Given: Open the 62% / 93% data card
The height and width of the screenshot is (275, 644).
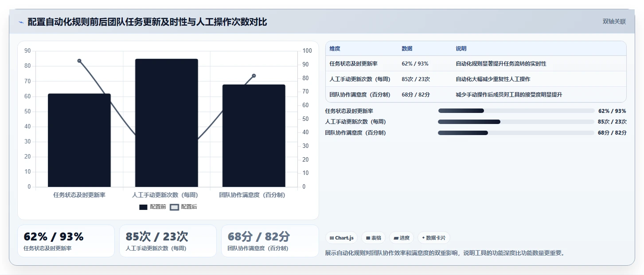Looking at the screenshot, I should click(66, 241).
